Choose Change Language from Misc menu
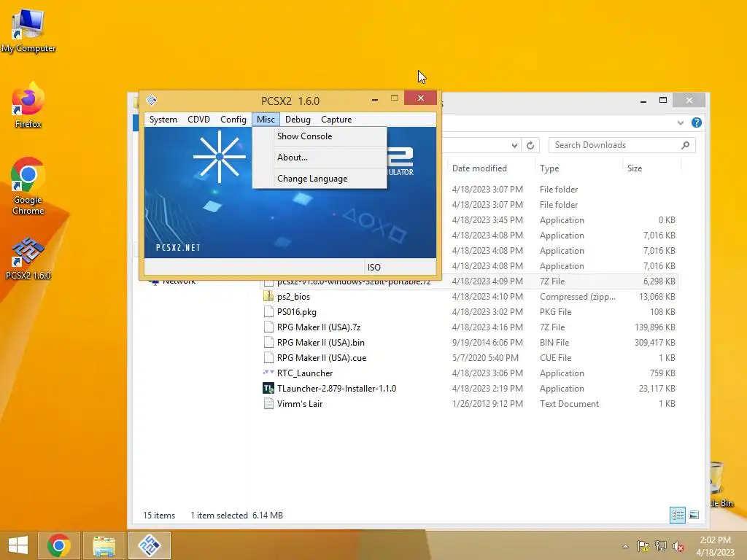This screenshot has width=747, height=560. click(x=320, y=179)
